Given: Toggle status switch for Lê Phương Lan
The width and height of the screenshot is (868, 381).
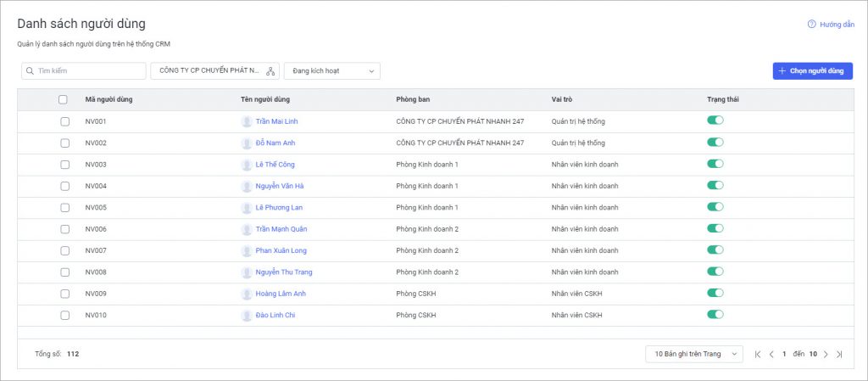Looking at the screenshot, I should (715, 206).
